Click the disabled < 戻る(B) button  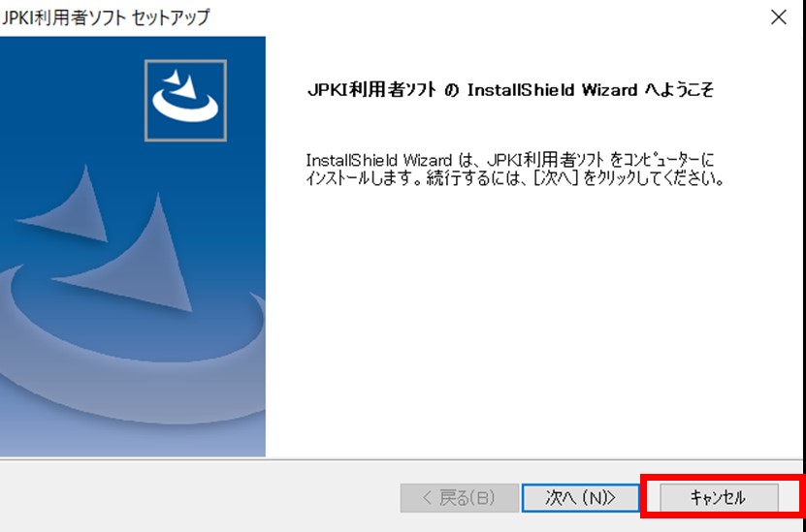[459, 497]
